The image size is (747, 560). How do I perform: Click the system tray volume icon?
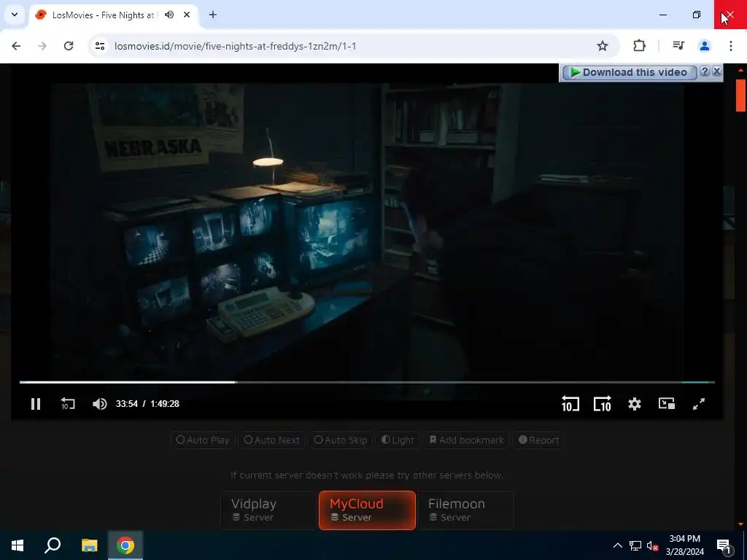coord(652,545)
